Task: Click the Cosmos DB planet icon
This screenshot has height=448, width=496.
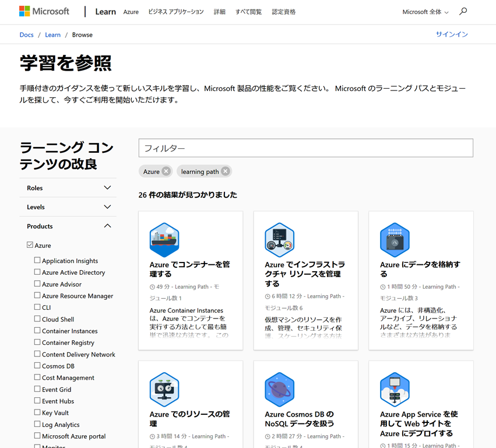Action: (x=279, y=390)
